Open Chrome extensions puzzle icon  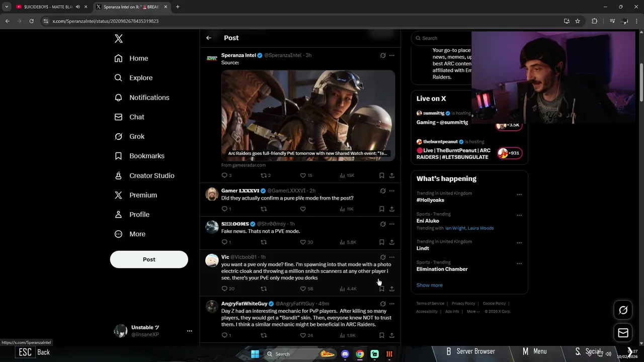coord(594,21)
